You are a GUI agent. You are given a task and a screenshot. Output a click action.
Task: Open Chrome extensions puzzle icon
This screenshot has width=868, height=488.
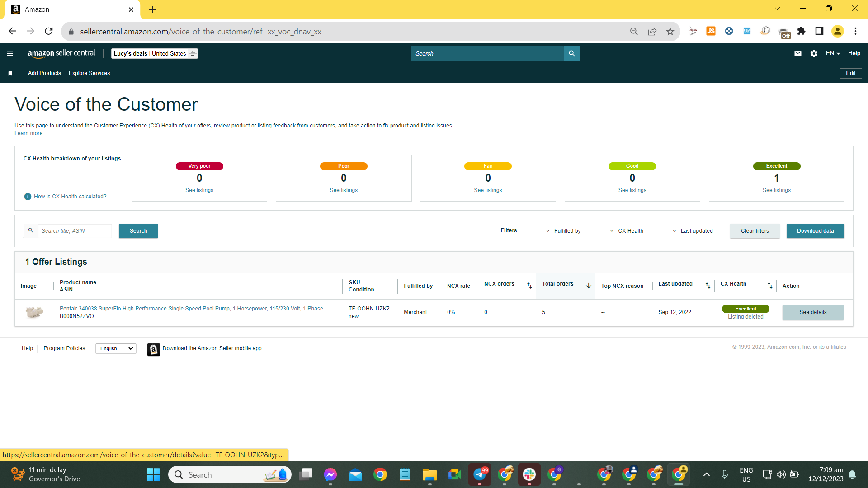(801, 31)
